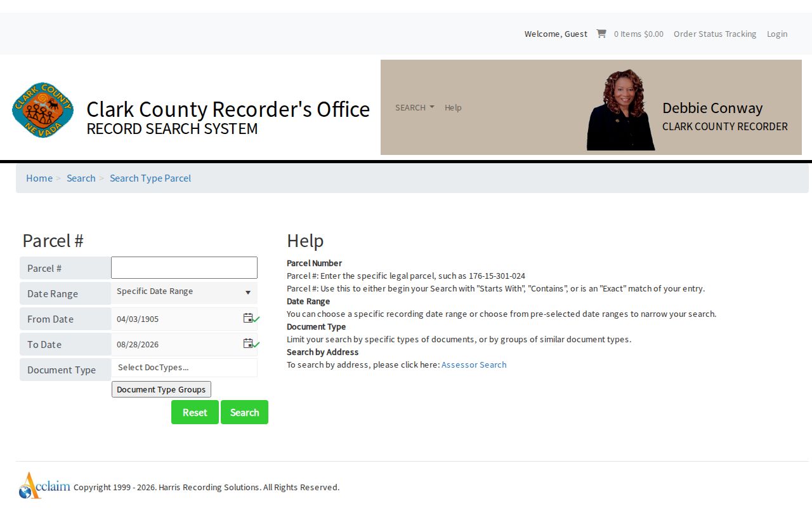
Task: Click the Welcome, Guest text
Action: [x=556, y=34]
